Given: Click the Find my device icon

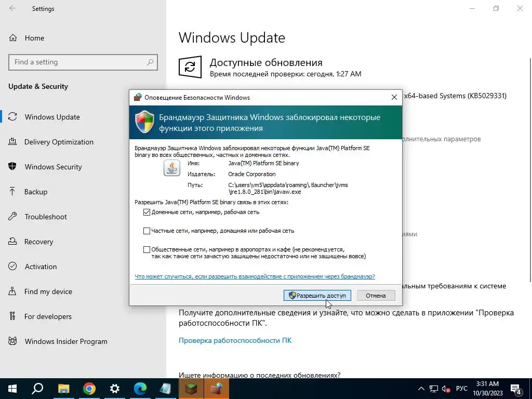Looking at the screenshot, I should tap(12, 291).
